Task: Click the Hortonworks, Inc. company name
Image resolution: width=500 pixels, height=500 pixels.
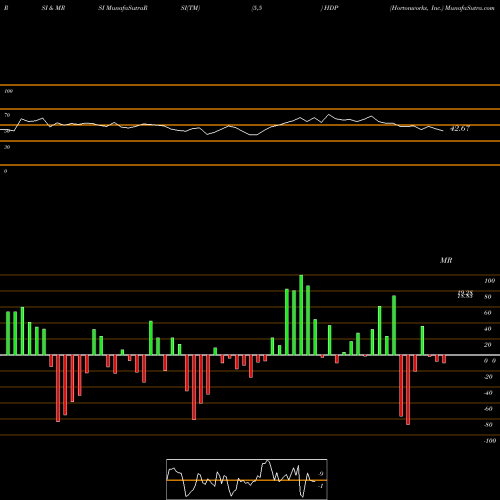Action: [x=417, y=8]
